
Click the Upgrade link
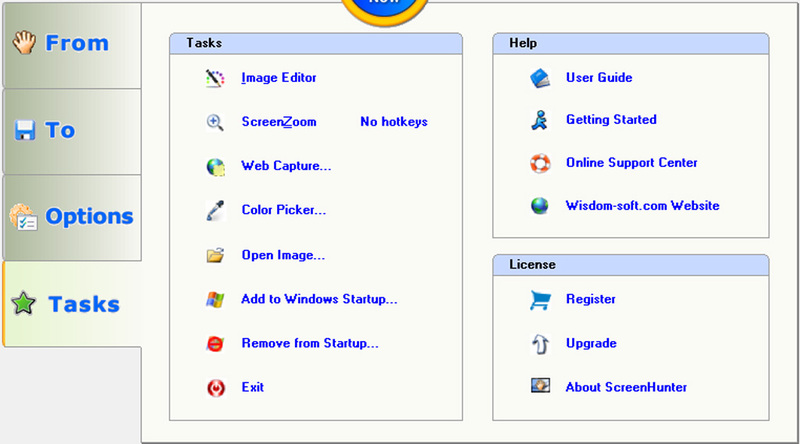tap(591, 343)
